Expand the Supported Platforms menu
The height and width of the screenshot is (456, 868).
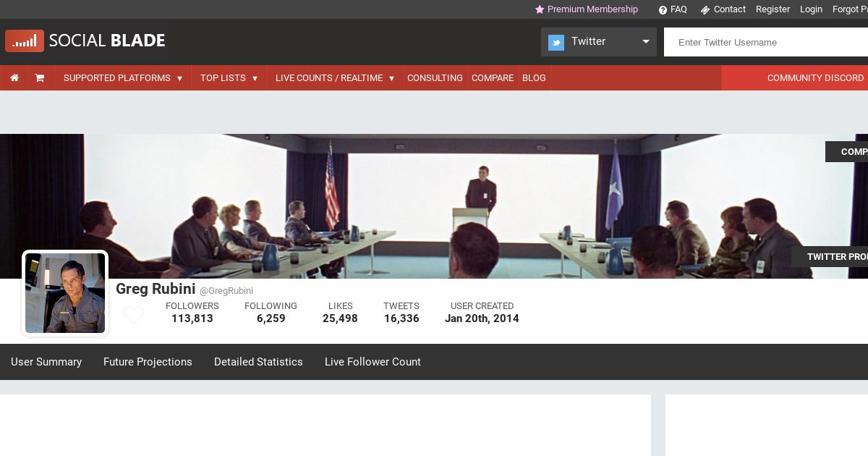[123, 78]
